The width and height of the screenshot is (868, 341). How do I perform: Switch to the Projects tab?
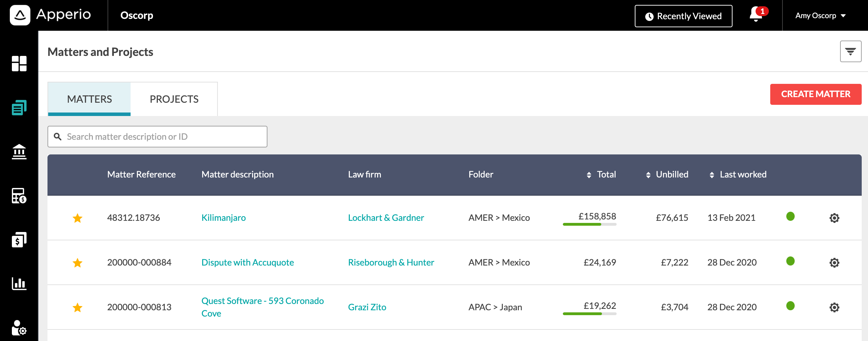pos(174,99)
